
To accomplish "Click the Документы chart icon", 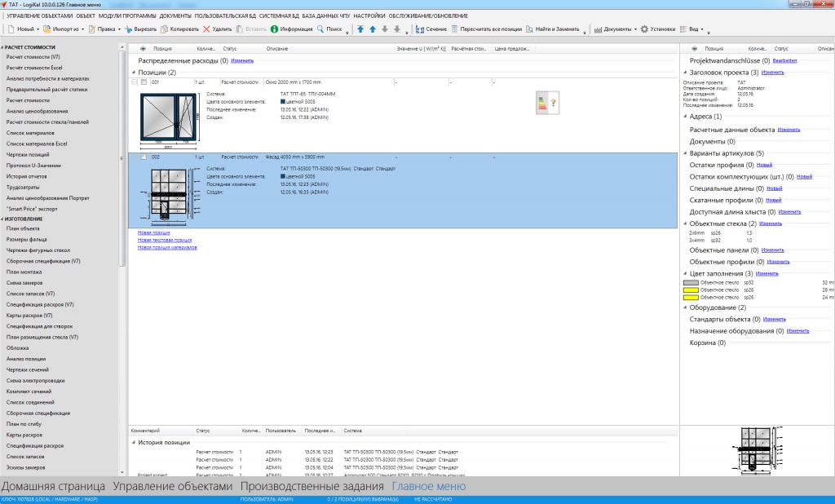I will coord(598,29).
